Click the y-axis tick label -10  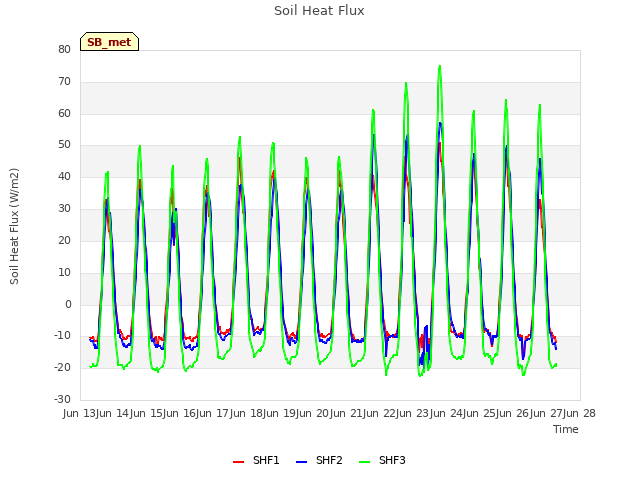[x=63, y=336]
